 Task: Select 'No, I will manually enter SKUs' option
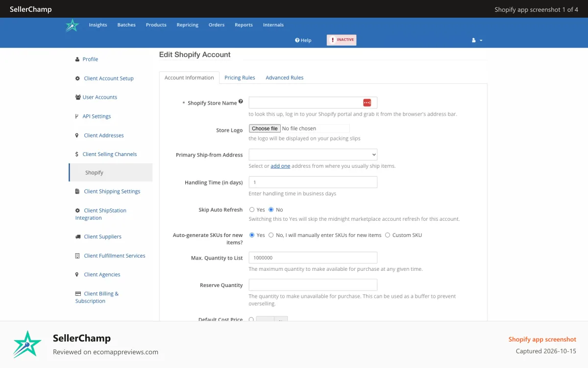[x=271, y=235]
